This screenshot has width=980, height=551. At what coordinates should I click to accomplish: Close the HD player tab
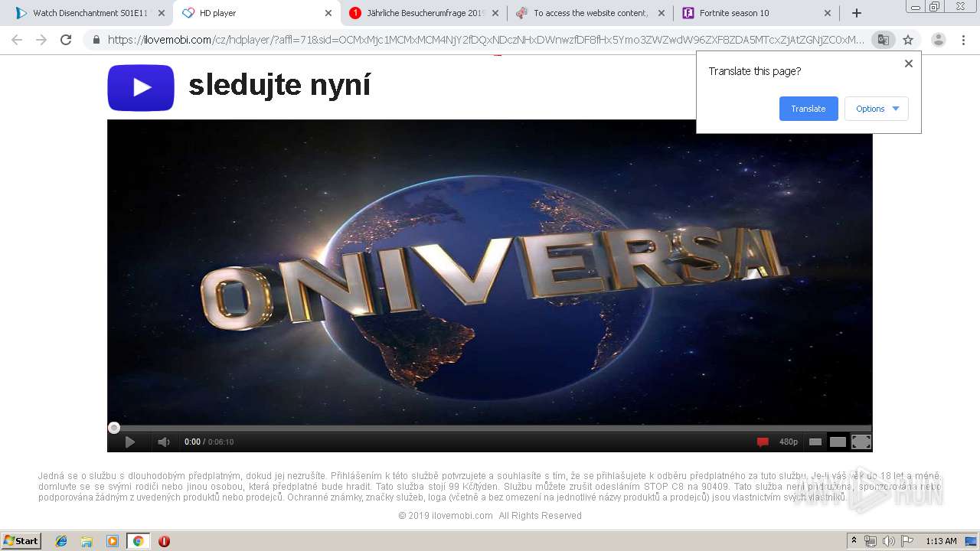click(x=328, y=13)
